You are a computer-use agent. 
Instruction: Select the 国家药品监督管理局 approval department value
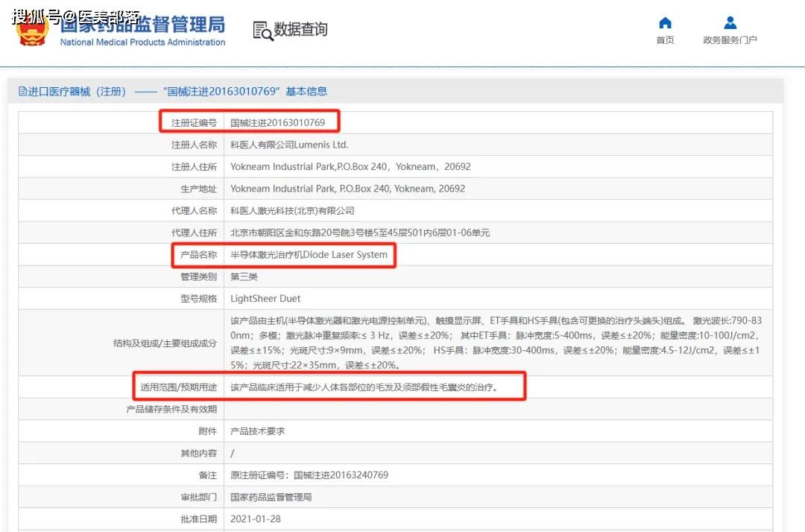[271, 497]
